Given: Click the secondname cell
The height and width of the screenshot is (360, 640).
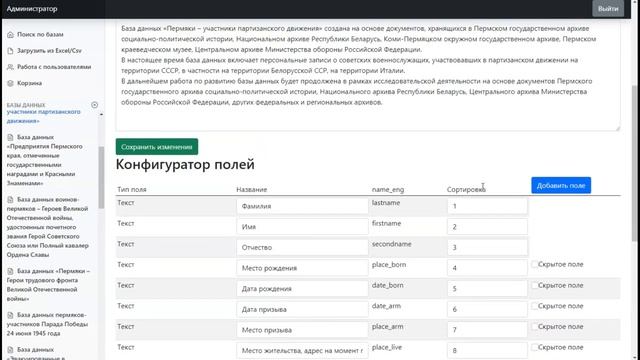Looking at the screenshot, I should (x=391, y=244).
